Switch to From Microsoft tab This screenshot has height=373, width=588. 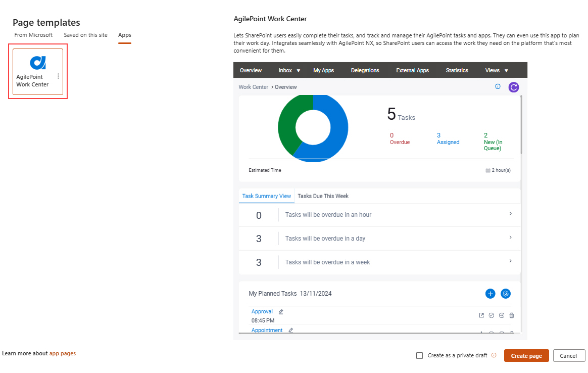tap(33, 35)
